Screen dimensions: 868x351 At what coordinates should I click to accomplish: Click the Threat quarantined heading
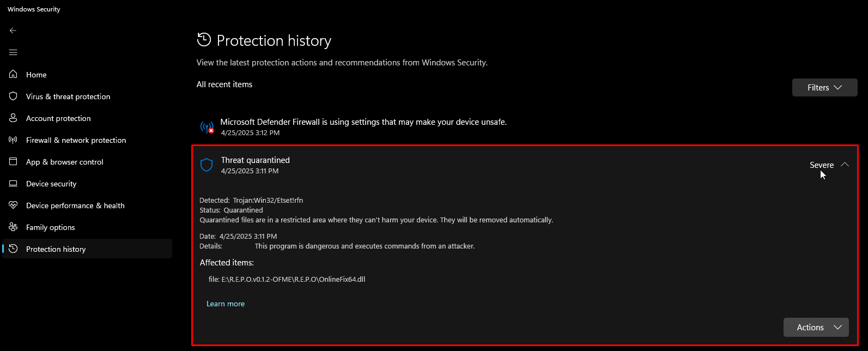255,160
